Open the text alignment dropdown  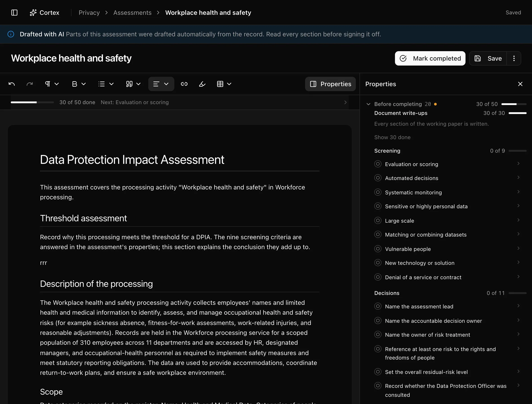[x=161, y=84]
